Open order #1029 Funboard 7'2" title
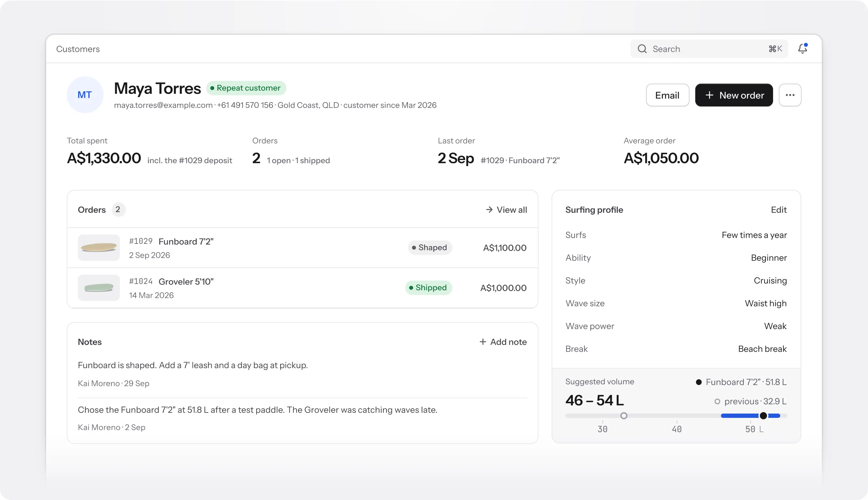Screen dimensions: 868x500 (186, 241)
